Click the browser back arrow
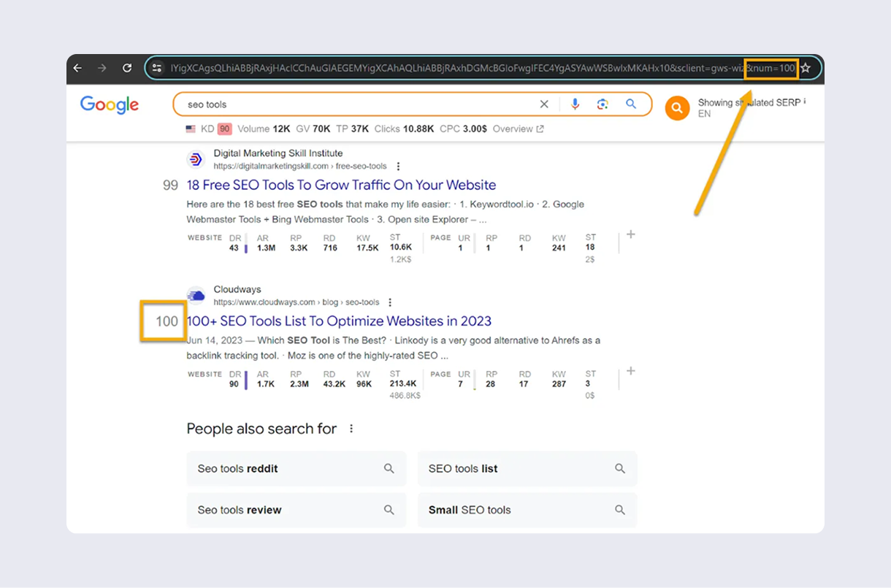This screenshot has height=588, width=891. pos(77,68)
